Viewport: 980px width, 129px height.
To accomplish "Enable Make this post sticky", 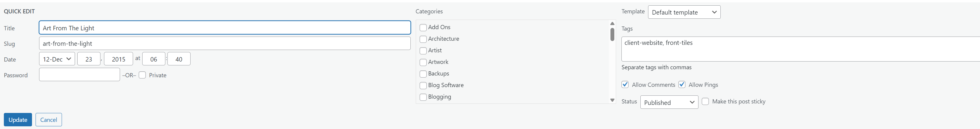I will (705, 101).
